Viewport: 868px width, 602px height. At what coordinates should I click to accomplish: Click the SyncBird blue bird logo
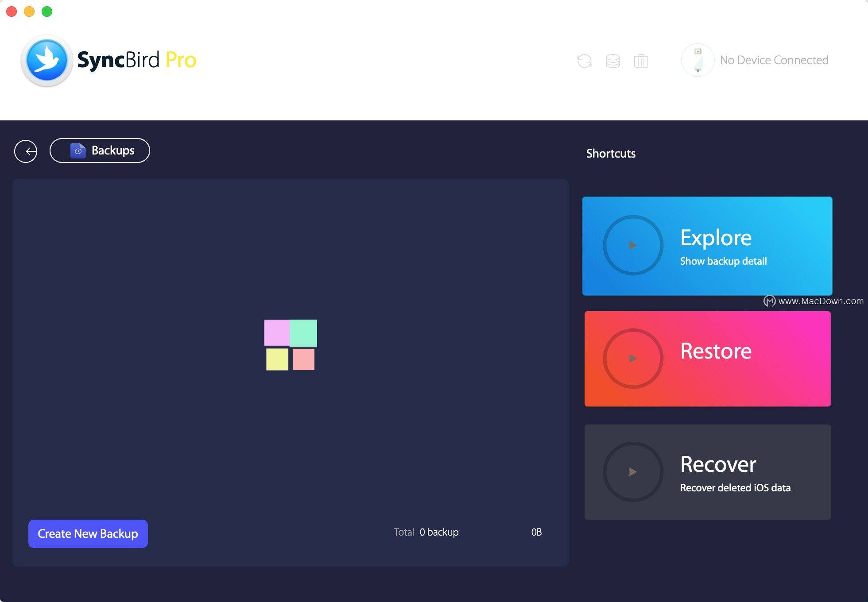pos(46,60)
